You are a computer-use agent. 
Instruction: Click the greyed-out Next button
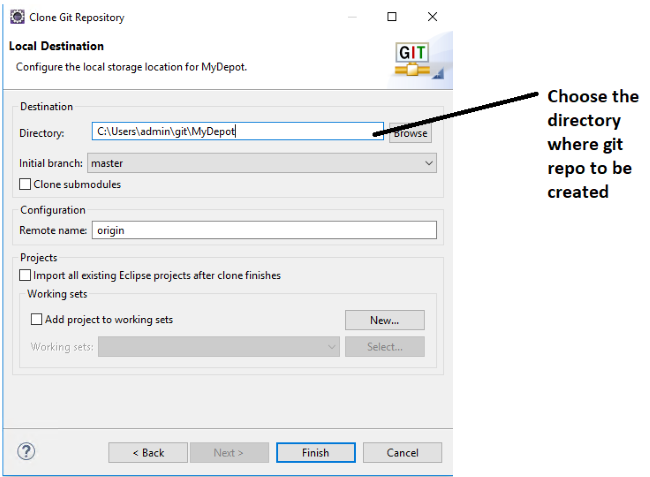click(229, 453)
